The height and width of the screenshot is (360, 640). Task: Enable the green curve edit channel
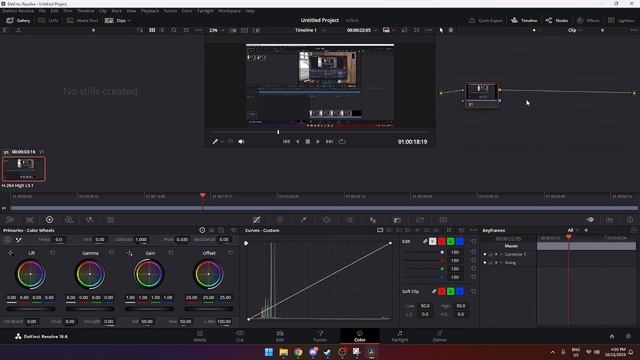click(451, 242)
